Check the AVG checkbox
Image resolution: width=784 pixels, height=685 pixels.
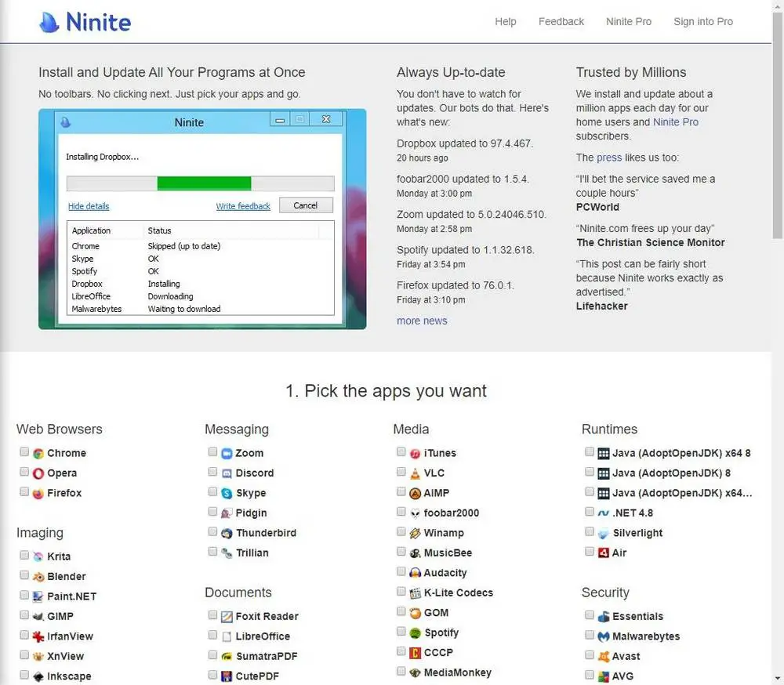[590, 675]
